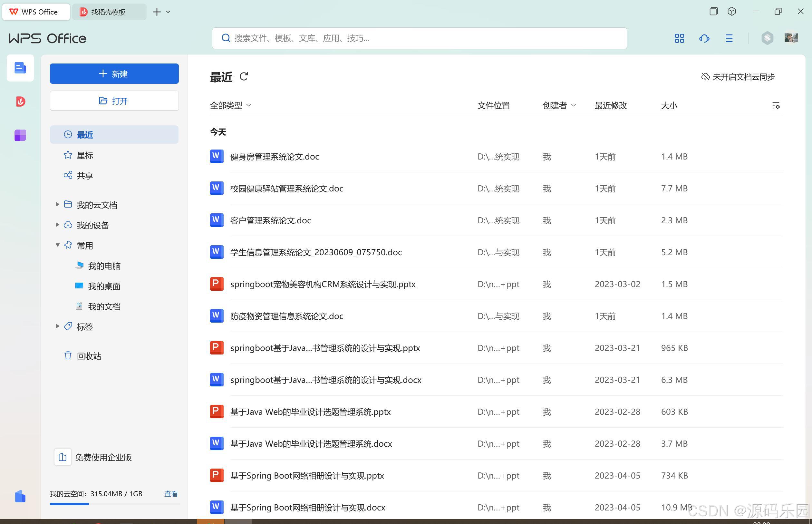This screenshot has height=524, width=812.
Task: Open a new tab with the plus icon
Action: (157, 12)
